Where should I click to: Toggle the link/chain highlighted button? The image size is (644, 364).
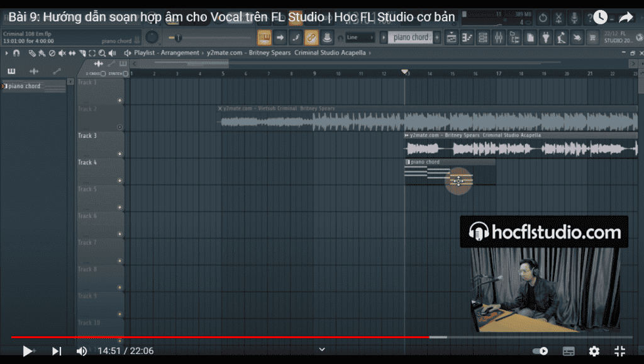[311, 38]
